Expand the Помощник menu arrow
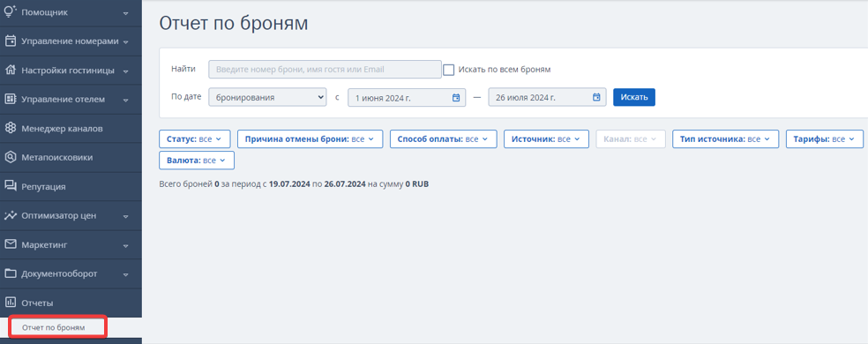 (125, 12)
